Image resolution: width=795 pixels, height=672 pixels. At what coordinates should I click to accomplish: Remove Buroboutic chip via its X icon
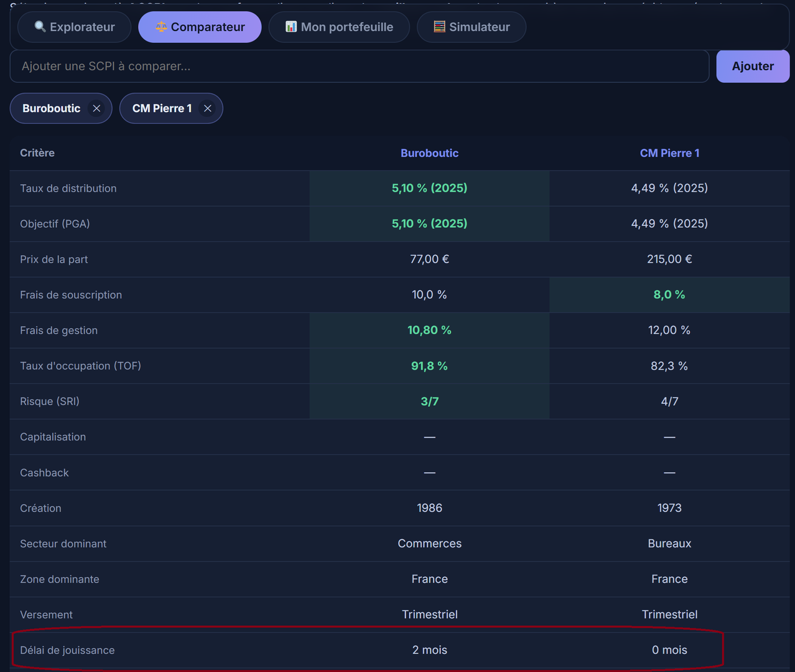[x=96, y=108]
